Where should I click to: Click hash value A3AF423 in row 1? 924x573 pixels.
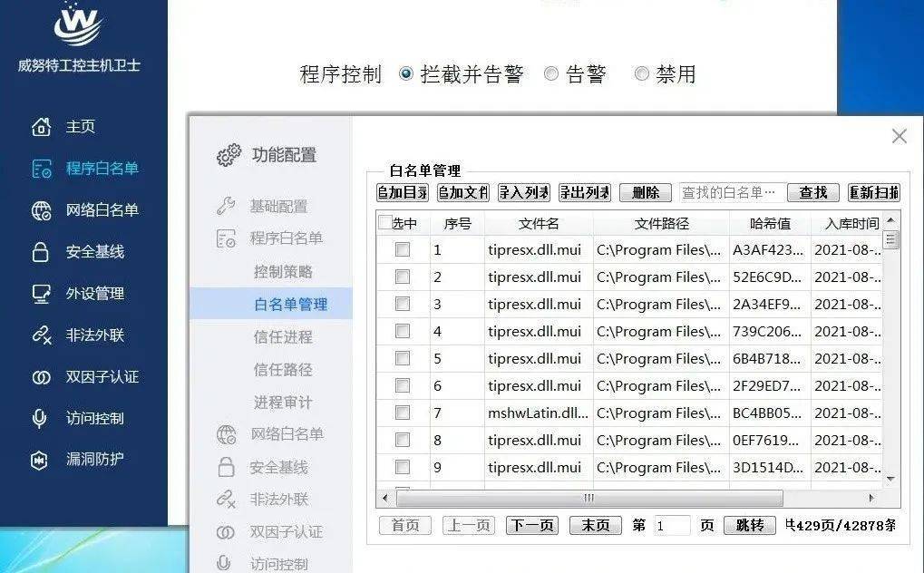(768, 250)
